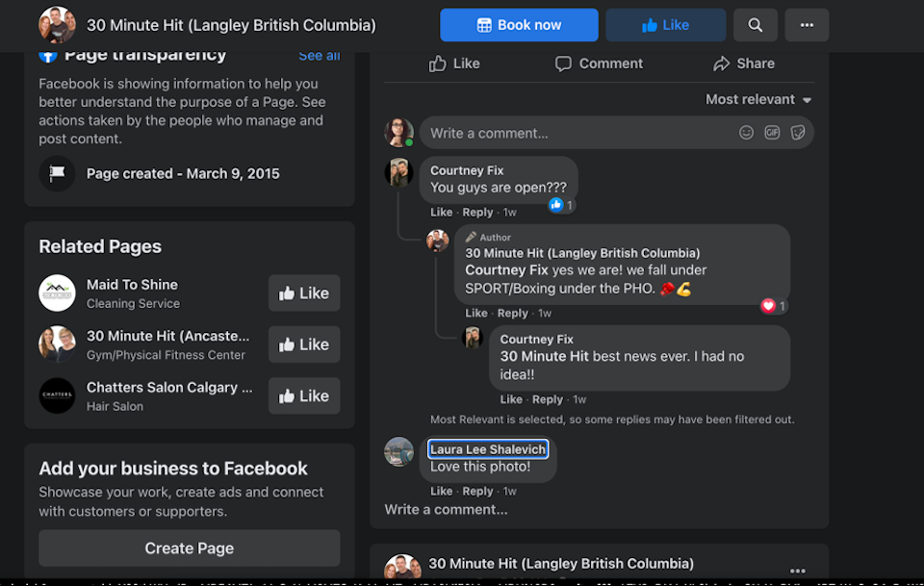924x586 pixels.
Task: Open Courtney Fix's avatar on top comment
Action: pyautogui.click(x=398, y=172)
